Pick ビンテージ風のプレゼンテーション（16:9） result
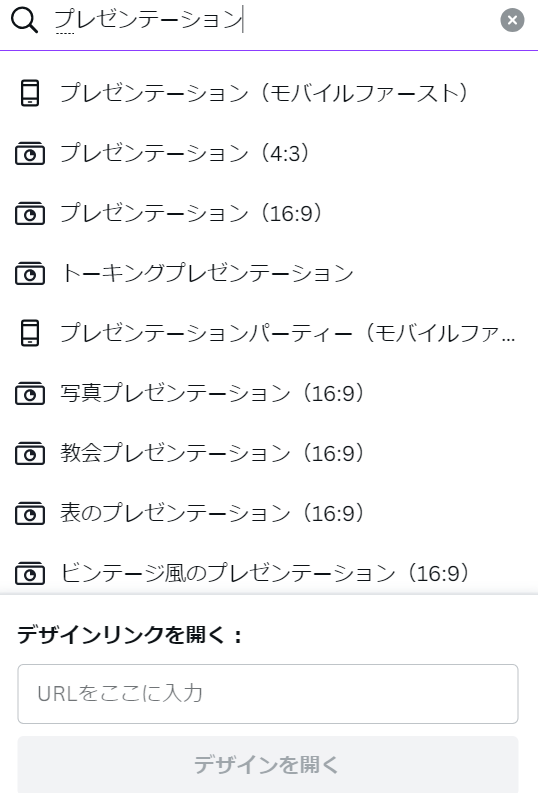 (x=269, y=573)
